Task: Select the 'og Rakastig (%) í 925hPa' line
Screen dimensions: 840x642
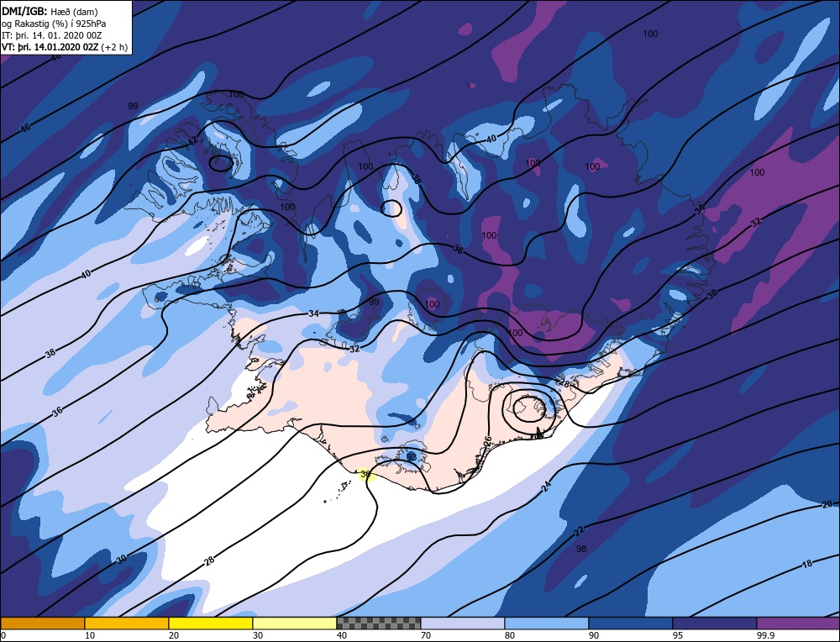Action: pyautogui.click(x=54, y=24)
